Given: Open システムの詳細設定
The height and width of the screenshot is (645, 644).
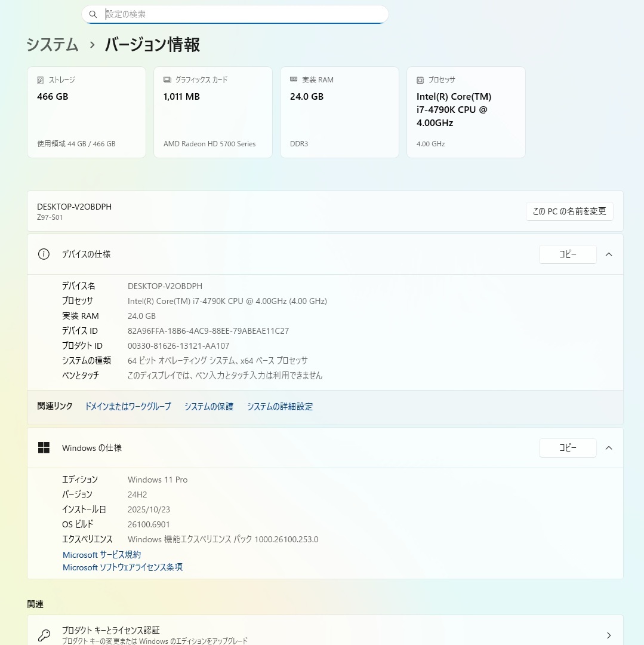Looking at the screenshot, I should (x=279, y=406).
